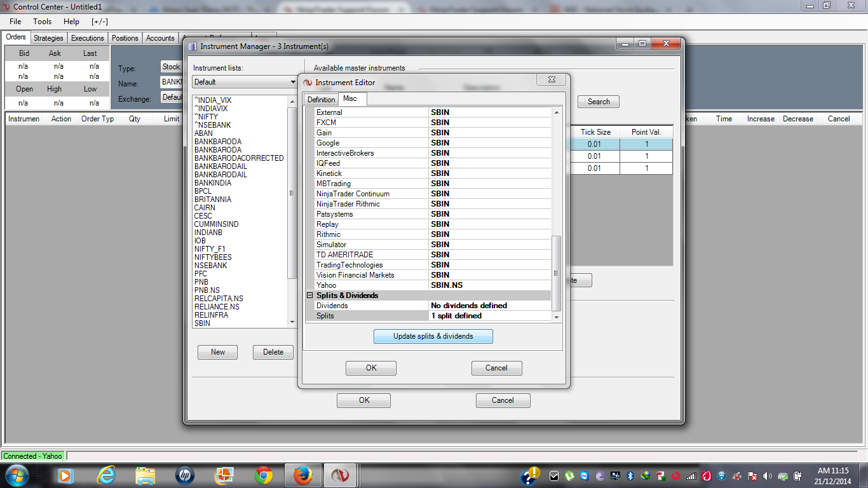Click the volume speaker tray icon

tap(768, 476)
